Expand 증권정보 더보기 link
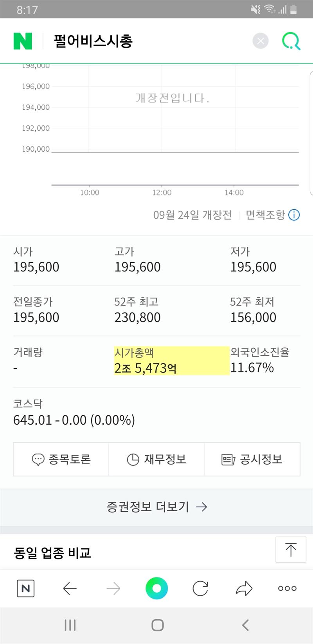 [x=156, y=507]
